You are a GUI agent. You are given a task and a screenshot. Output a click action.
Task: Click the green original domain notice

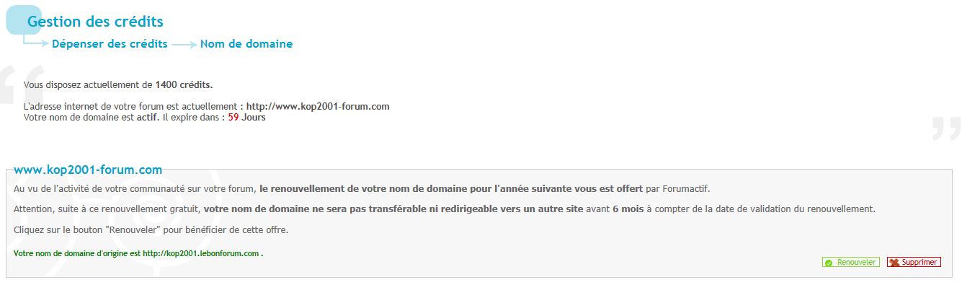[x=138, y=253]
